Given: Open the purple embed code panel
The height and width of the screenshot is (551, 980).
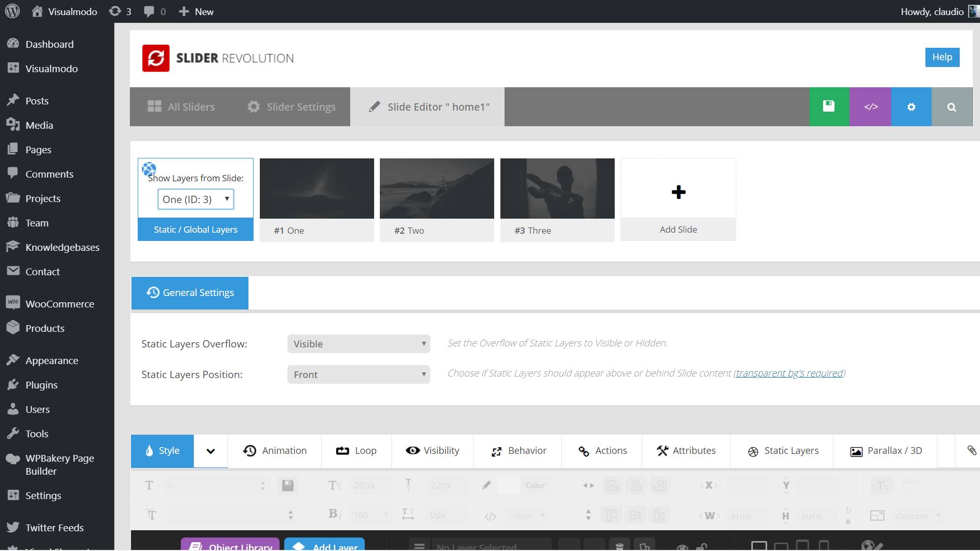Looking at the screenshot, I should [x=871, y=106].
